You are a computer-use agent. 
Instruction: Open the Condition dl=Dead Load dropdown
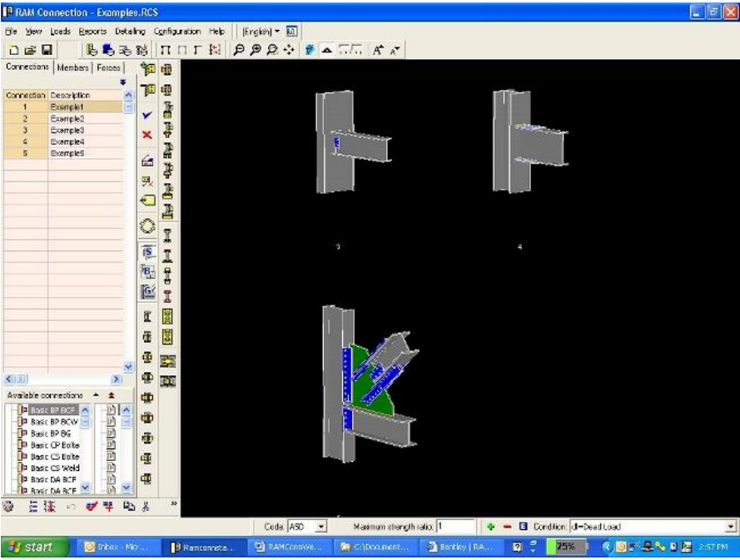(x=731, y=527)
